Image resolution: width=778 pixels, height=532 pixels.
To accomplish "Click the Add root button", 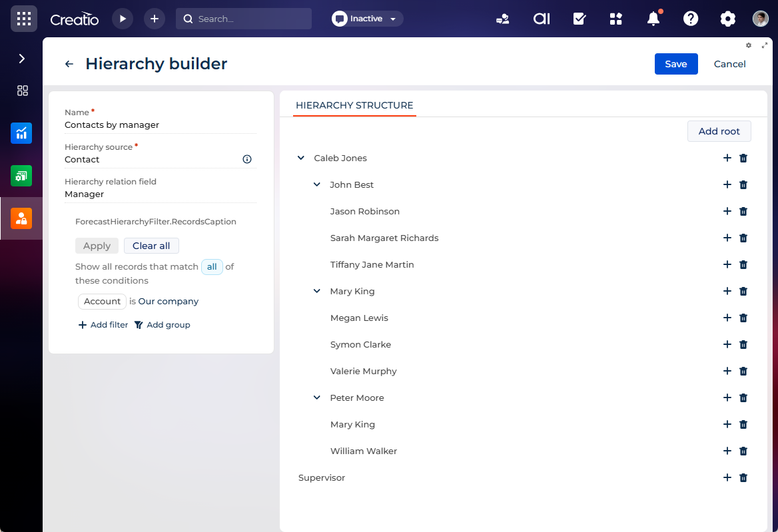I will pyautogui.click(x=719, y=131).
